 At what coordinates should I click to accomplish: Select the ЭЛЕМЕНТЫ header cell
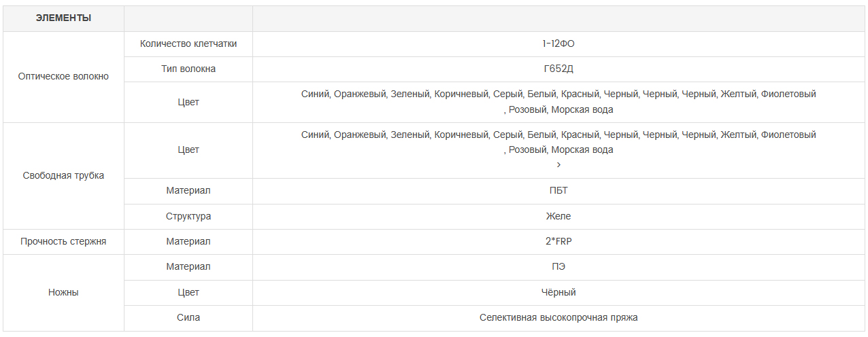click(64, 18)
